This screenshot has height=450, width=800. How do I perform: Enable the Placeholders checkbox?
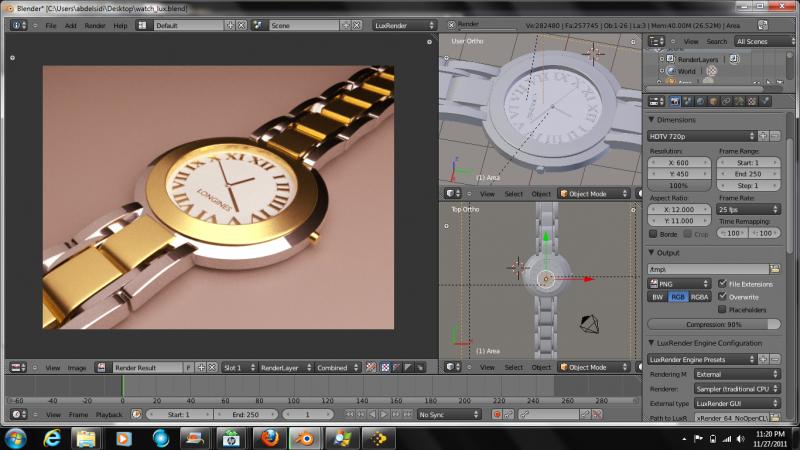[722, 309]
